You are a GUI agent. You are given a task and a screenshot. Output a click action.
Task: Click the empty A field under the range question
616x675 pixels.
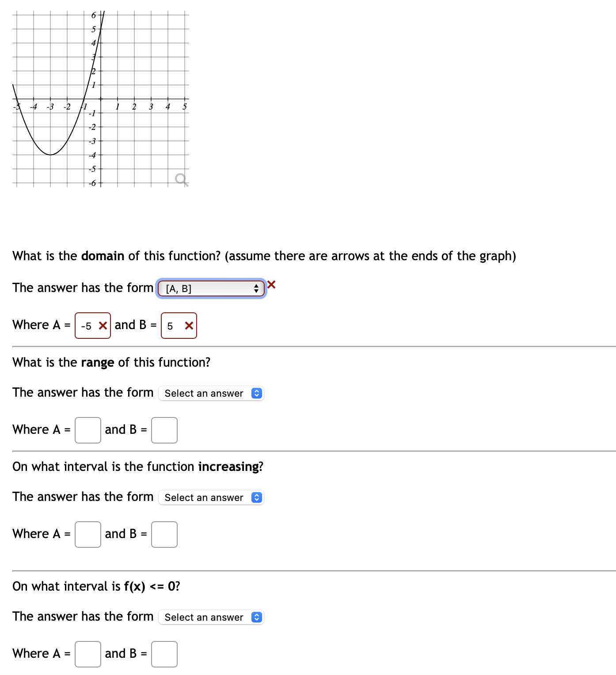[x=87, y=430]
